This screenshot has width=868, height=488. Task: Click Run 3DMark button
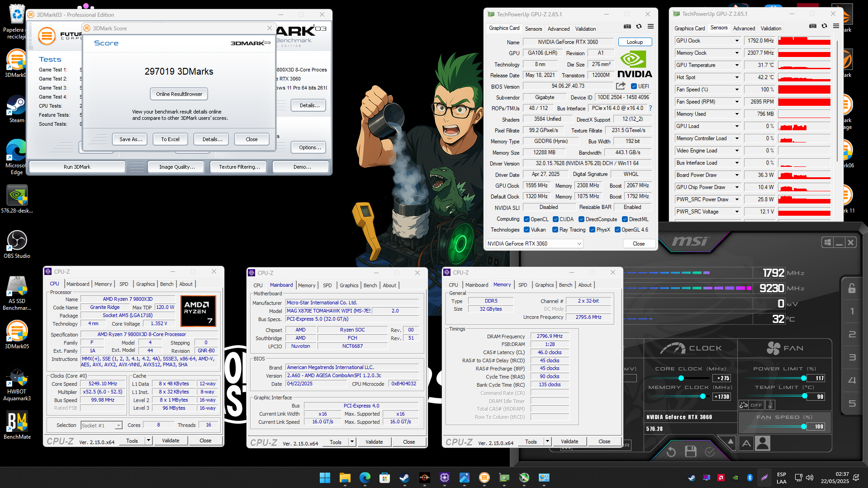tap(77, 167)
